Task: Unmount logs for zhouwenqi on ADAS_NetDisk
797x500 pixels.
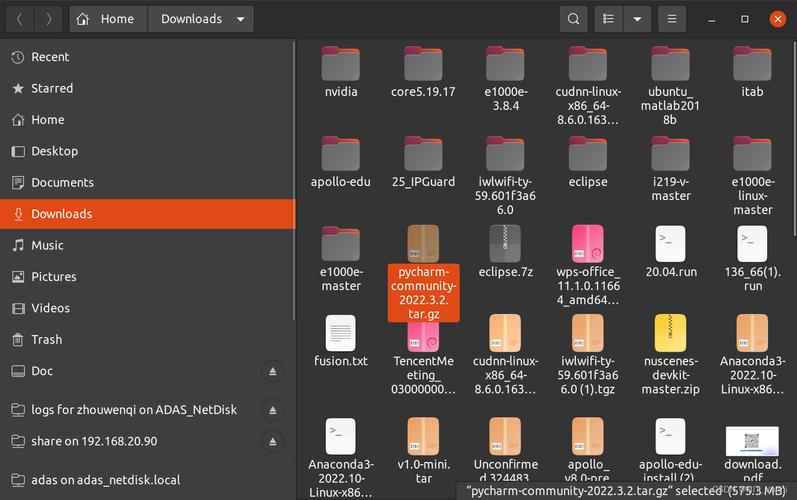Action: click(272, 410)
